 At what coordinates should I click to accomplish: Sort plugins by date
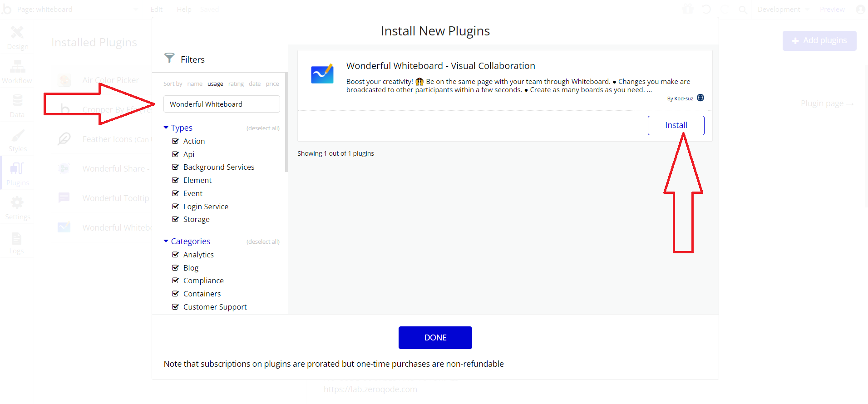coord(255,84)
